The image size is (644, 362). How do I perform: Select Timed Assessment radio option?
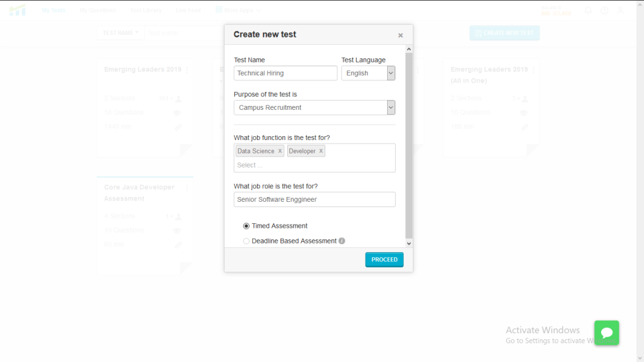tap(246, 227)
